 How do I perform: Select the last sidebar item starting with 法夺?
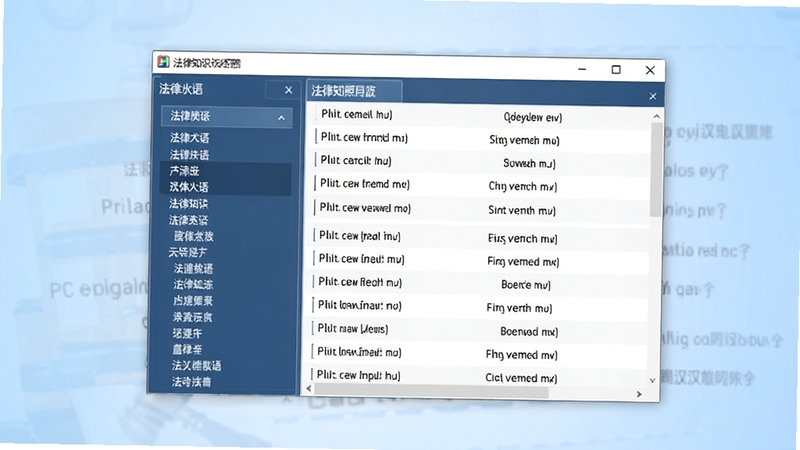pos(191,382)
